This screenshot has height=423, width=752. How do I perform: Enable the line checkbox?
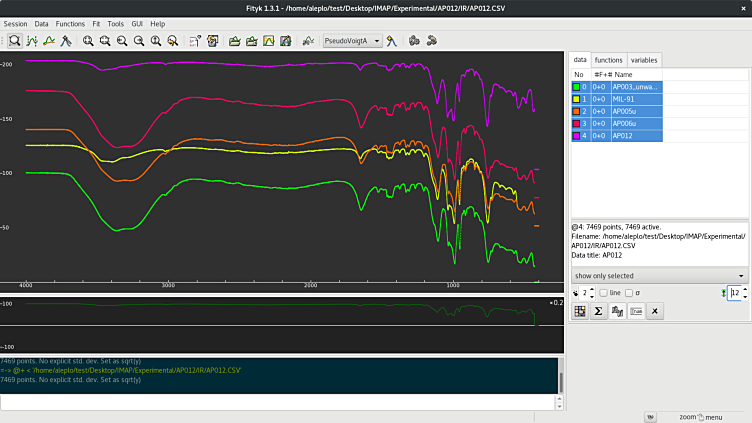[603, 292]
